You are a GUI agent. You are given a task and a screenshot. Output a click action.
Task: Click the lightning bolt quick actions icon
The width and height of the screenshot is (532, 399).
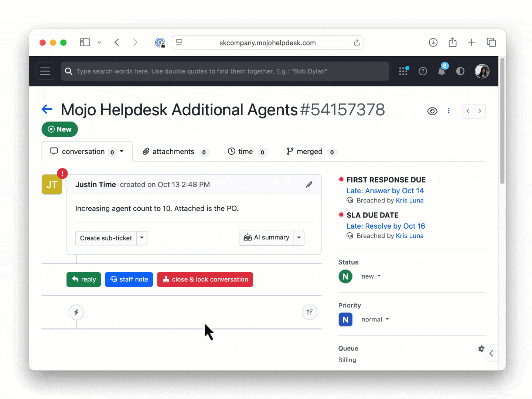click(x=76, y=312)
